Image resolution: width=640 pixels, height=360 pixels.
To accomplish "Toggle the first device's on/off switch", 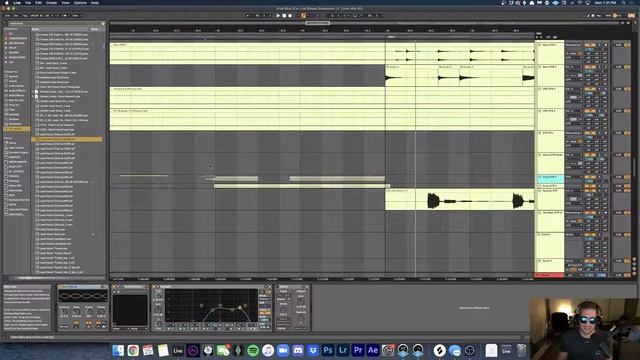I will pyautogui.click(x=61, y=287).
